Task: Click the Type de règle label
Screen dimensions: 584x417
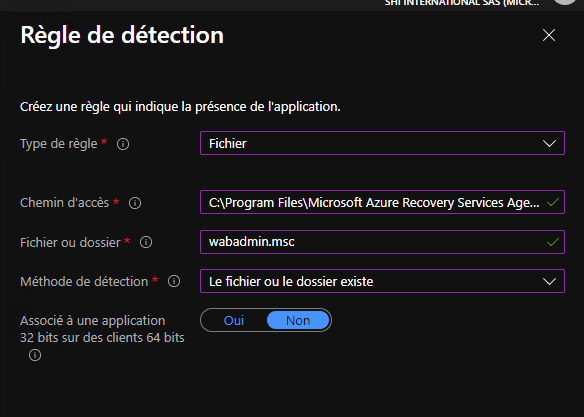Action: pos(59,144)
